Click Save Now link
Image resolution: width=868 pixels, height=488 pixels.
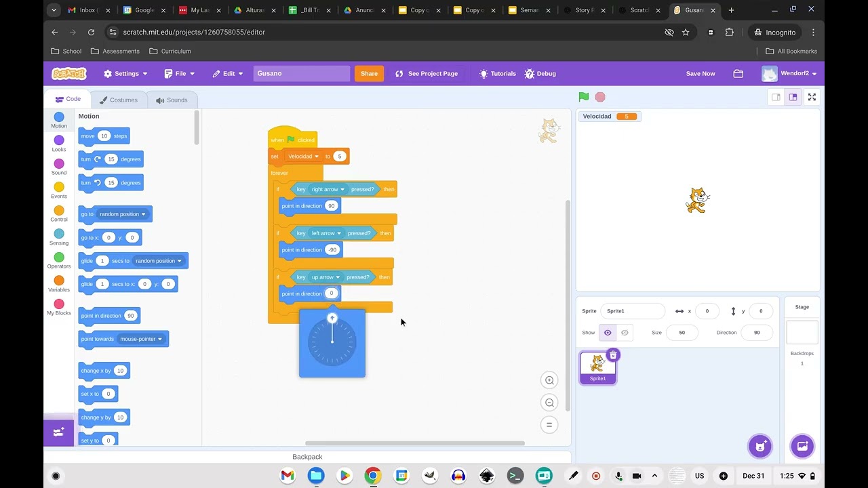(701, 73)
